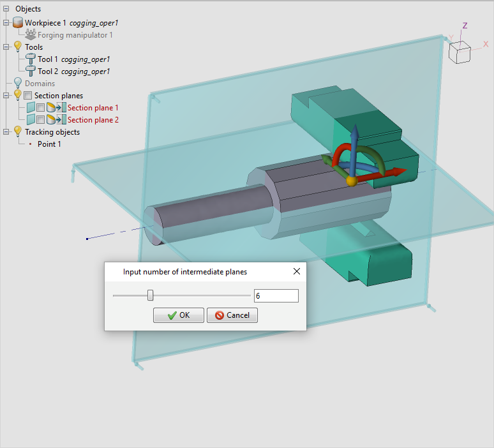The width and height of the screenshot is (494, 448).
Task: Confirm the dialog with OK
Action: [x=179, y=315]
